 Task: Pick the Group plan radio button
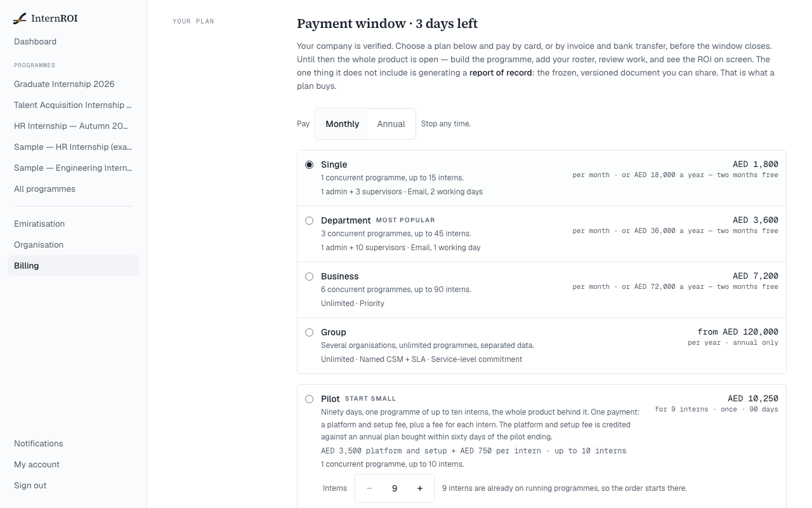(x=309, y=332)
